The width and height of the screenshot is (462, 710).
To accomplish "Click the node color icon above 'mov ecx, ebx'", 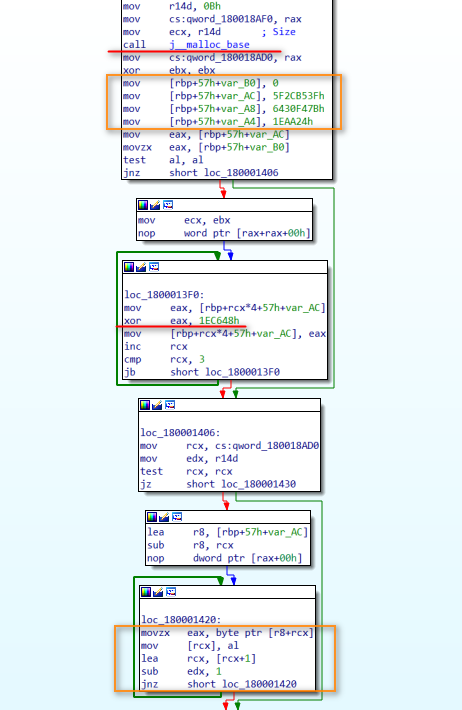I will point(143,205).
